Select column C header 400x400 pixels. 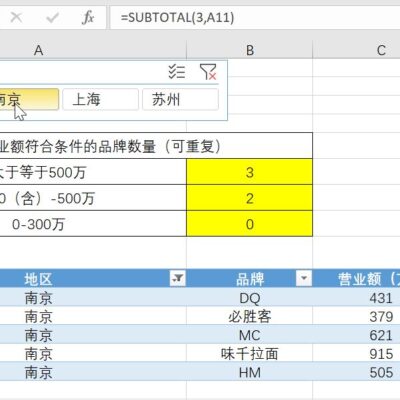[356, 50]
